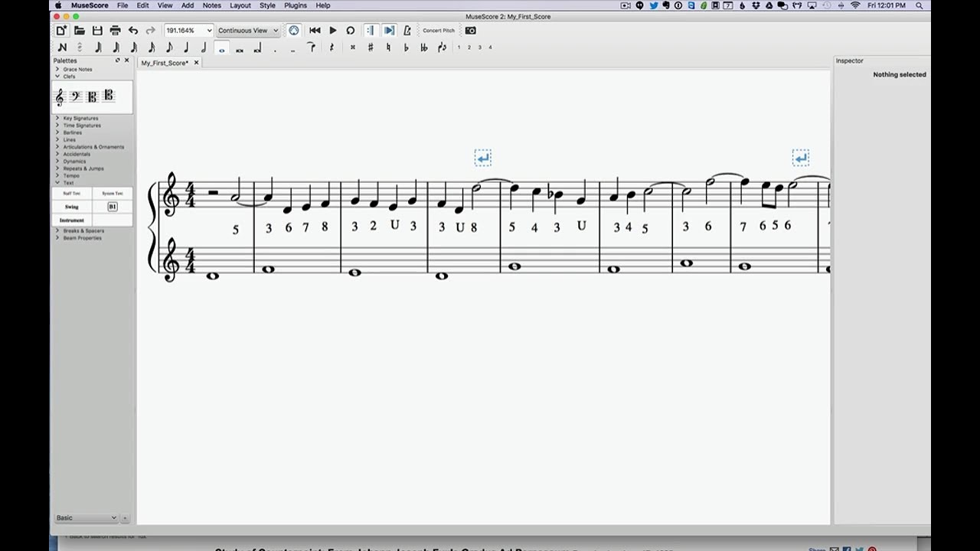Open macOS Spotlight search
980x551 pixels.
pos(919,5)
